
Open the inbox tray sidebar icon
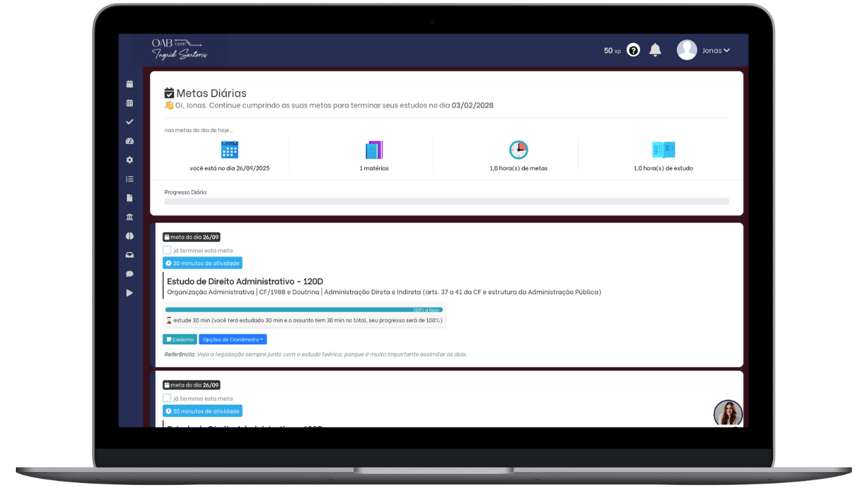point(130,255)
